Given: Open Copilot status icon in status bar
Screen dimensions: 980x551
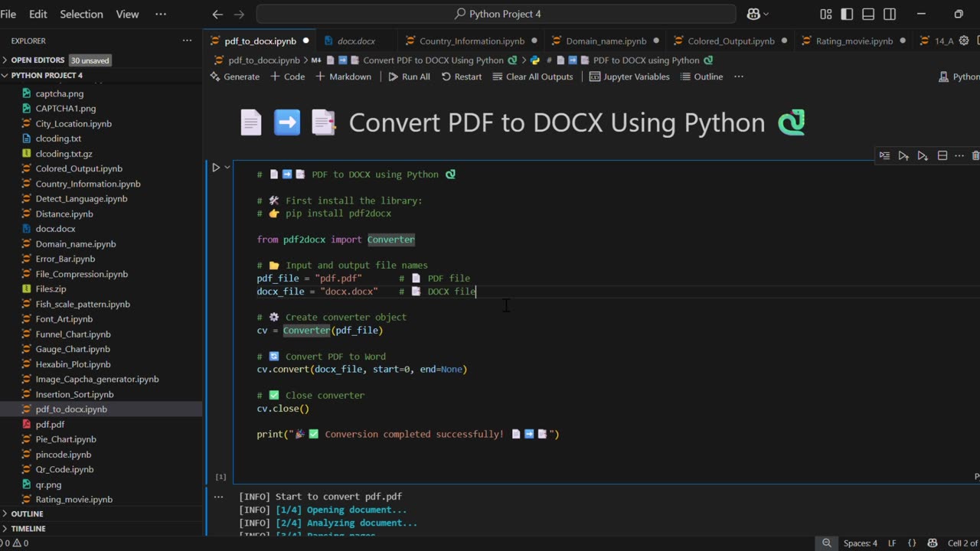Looking at the screenshot, I should pos(933,543).
